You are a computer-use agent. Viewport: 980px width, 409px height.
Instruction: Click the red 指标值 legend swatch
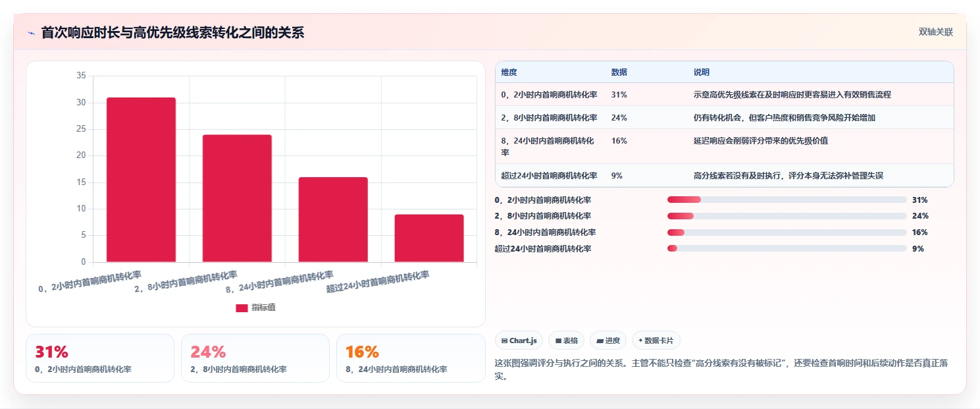[x=242, y=308]
